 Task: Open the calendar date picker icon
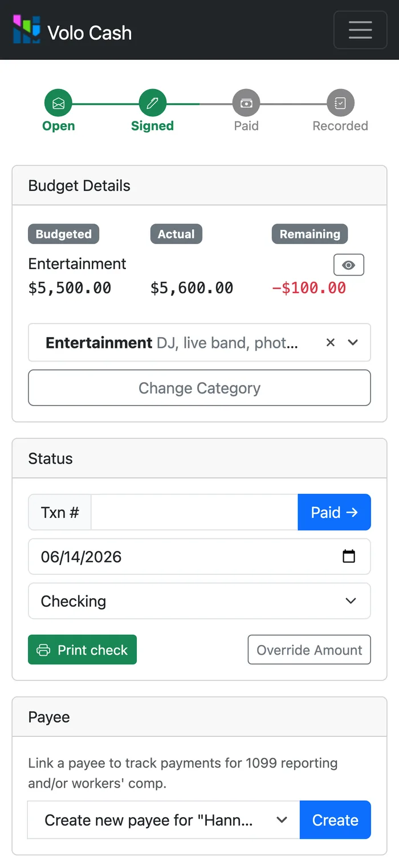pos(349,556)
